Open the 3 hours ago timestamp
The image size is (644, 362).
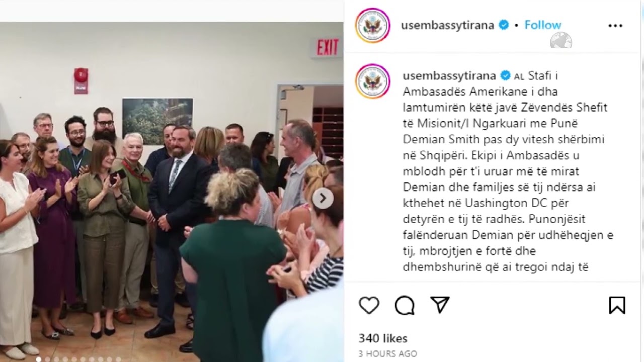[x=387, y=353]
